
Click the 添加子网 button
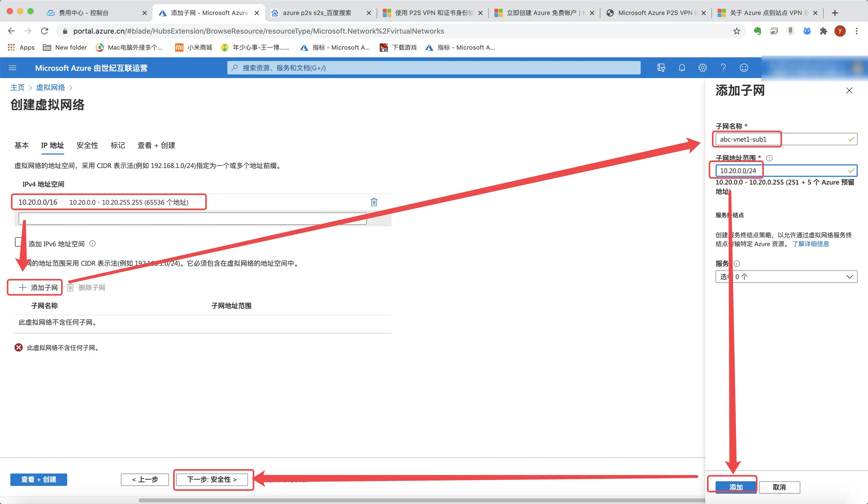[38, 287]
